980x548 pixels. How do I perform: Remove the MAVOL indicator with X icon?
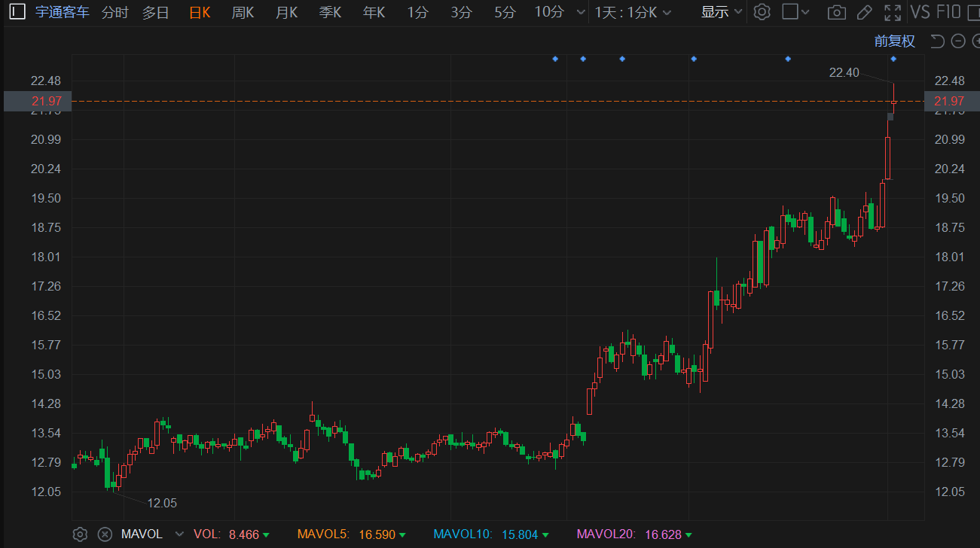105,534
